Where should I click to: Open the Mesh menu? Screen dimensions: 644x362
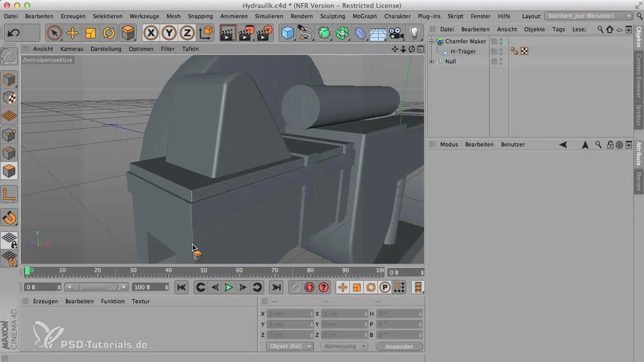173,16
